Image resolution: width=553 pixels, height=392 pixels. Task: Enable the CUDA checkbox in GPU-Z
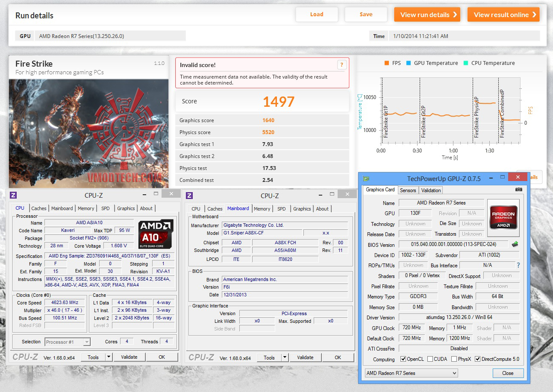(430, 359)
